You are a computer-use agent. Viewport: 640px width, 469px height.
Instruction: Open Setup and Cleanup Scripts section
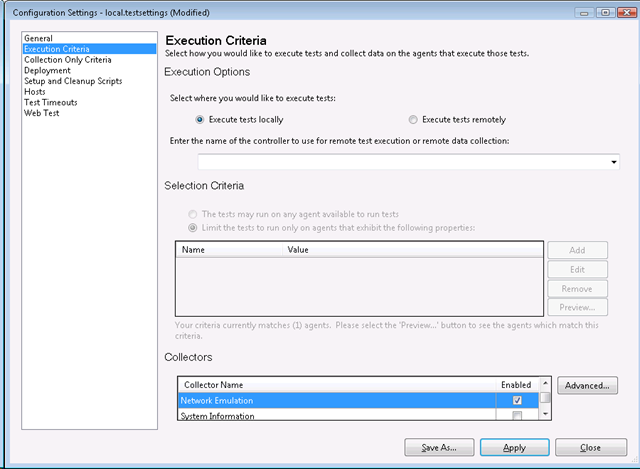coord(73,81)
